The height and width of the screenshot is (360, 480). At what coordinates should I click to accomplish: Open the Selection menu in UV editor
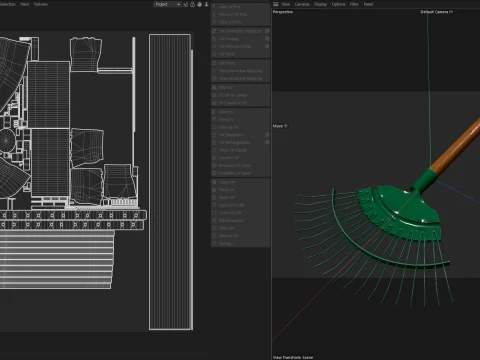click(8, 4)
